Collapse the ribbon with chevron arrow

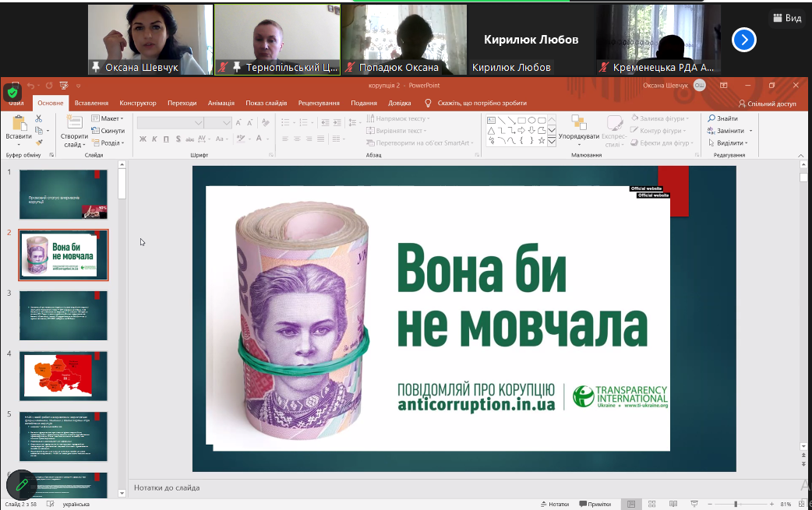[801, 155]
